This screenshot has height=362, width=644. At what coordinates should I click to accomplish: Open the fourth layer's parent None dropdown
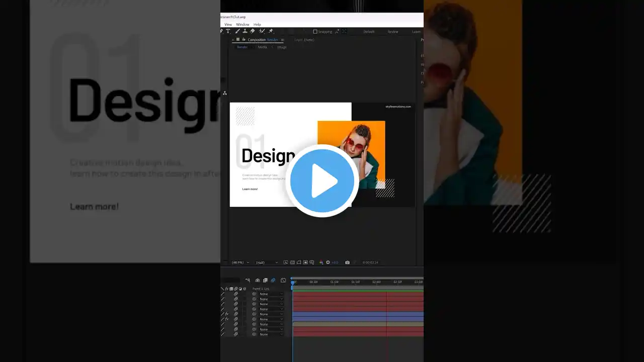(x=271, y=309)
